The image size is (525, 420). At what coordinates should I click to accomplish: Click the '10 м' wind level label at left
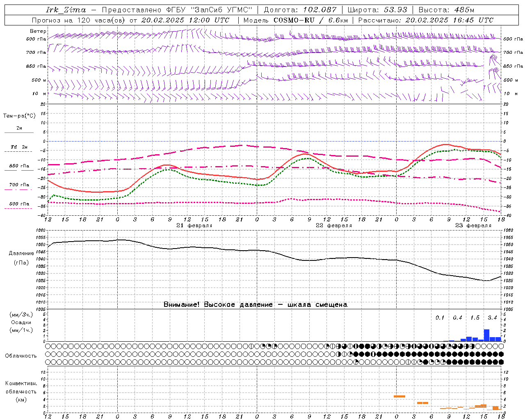[39, 94]
